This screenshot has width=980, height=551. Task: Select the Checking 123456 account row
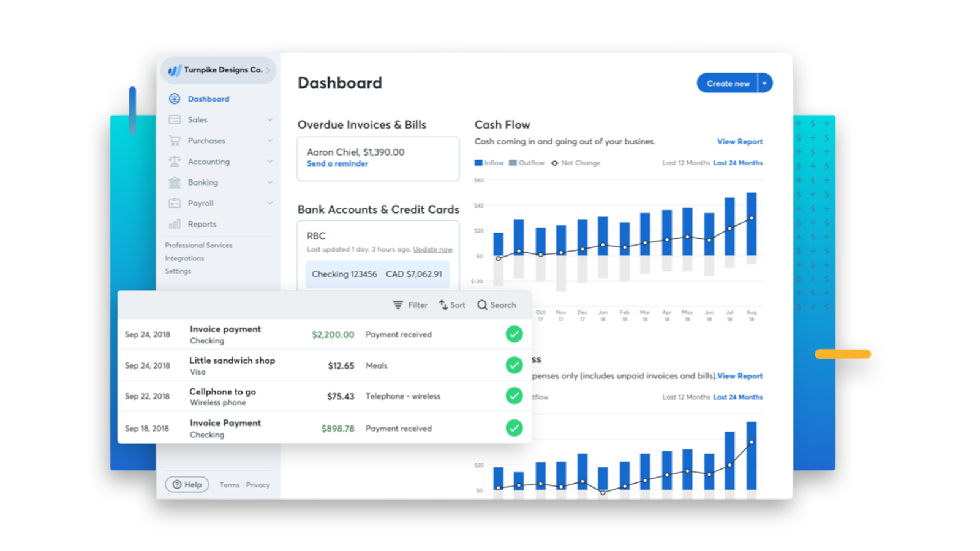point(377,274)
